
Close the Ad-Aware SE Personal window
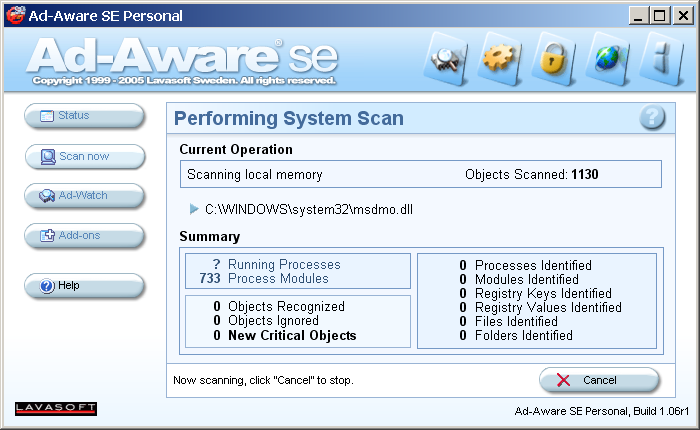point(683,16)
